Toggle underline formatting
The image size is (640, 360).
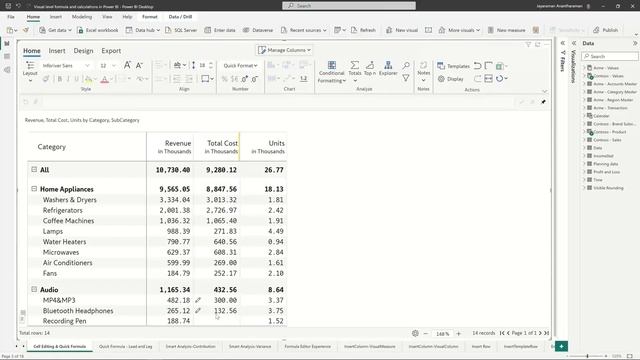[76, 79]
